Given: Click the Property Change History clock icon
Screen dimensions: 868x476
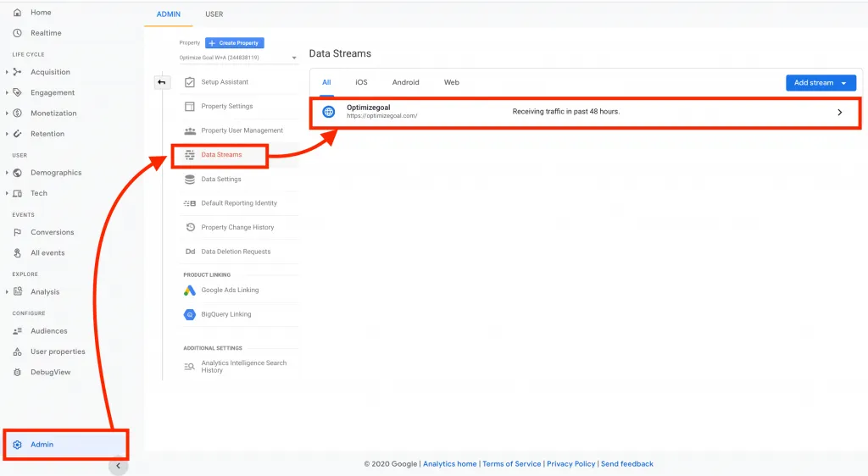Looking at the screenshot, I should 190,227.
